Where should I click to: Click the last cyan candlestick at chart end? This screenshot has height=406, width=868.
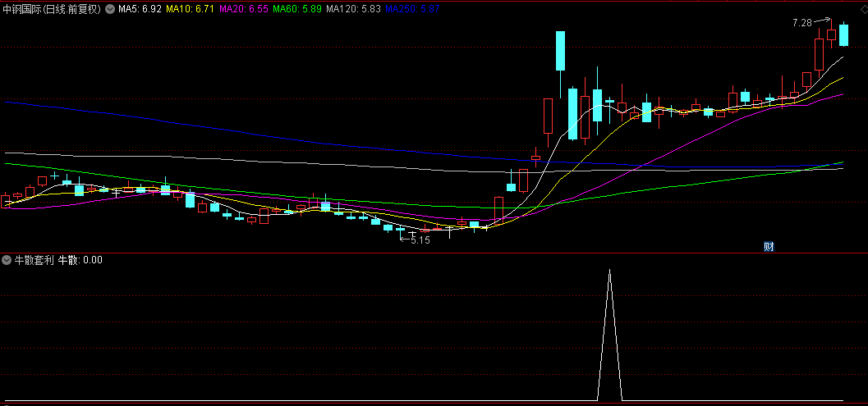coord(843,34)
